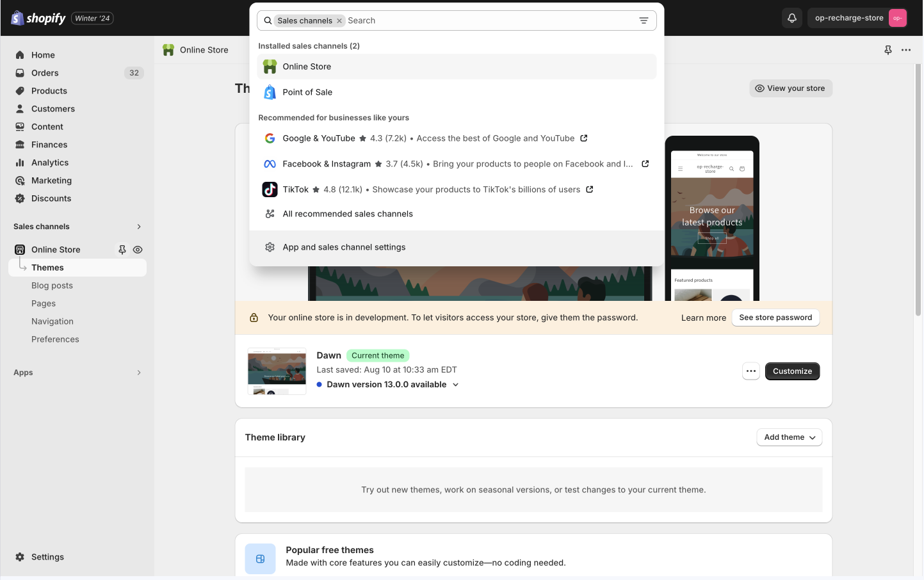Click Learn more link
The height and width of the screenshot is (580, 924).
pyautogui.click(x=704, y=318)
